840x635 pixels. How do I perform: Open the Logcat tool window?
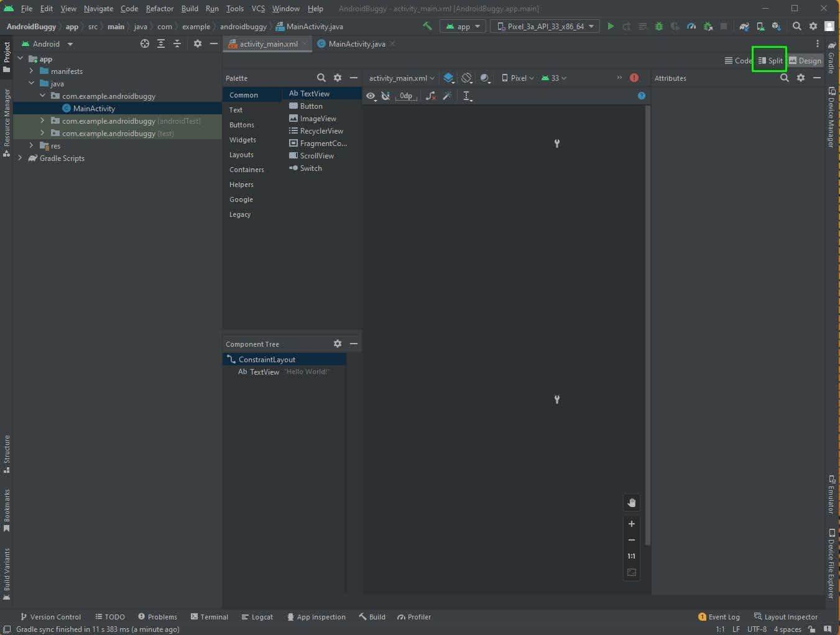pyautogui.click(x=257, y=617)
